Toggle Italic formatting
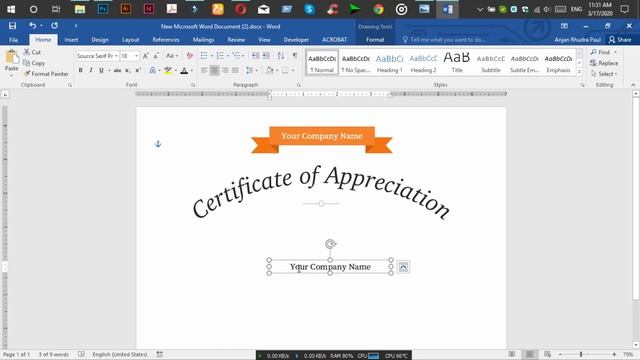The width and height of the screenshot is (640, 360). 91,70
